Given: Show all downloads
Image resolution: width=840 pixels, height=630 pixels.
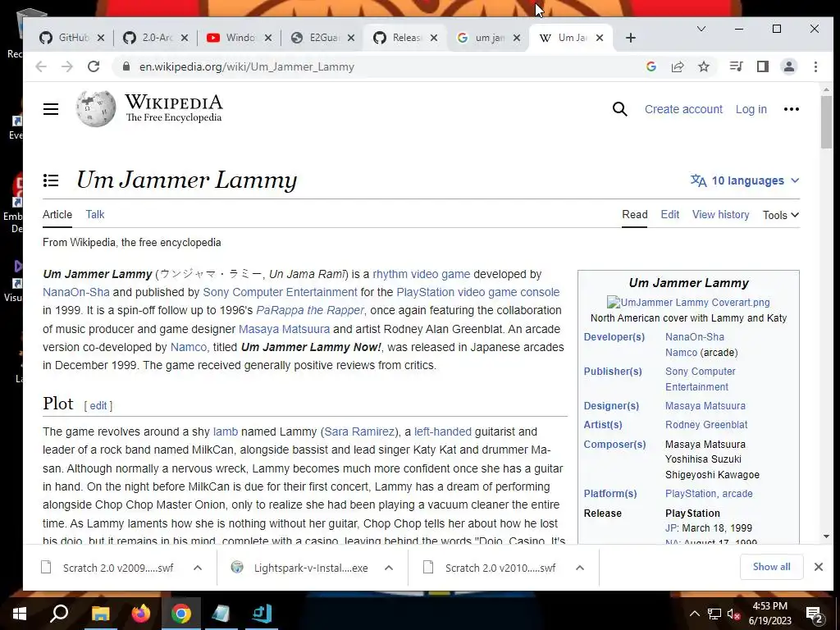Looking at the screenshot, I should click(x=771, y=567).
